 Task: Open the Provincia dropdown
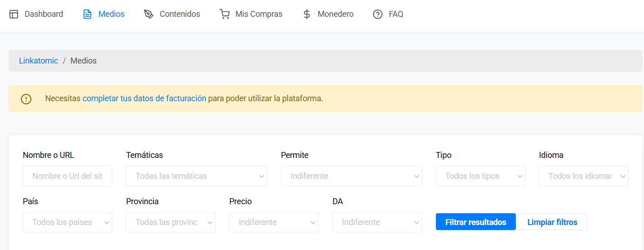pos(170,222)
